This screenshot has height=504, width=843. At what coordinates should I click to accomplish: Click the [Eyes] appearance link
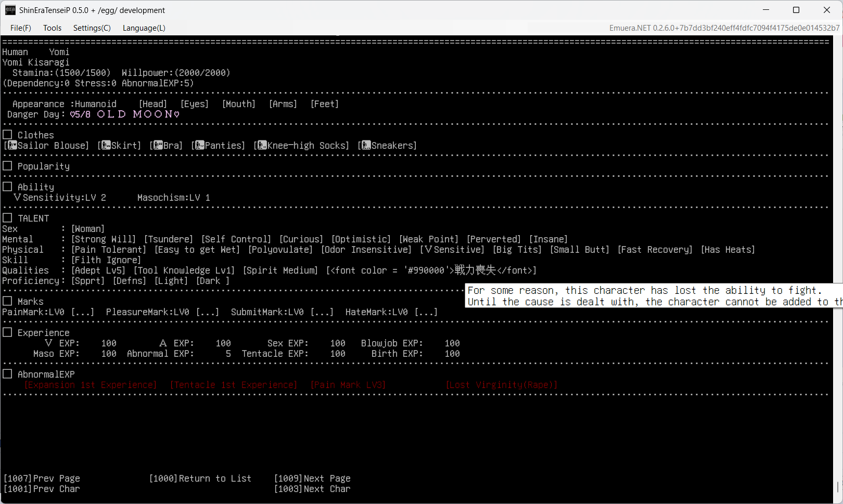195,104
